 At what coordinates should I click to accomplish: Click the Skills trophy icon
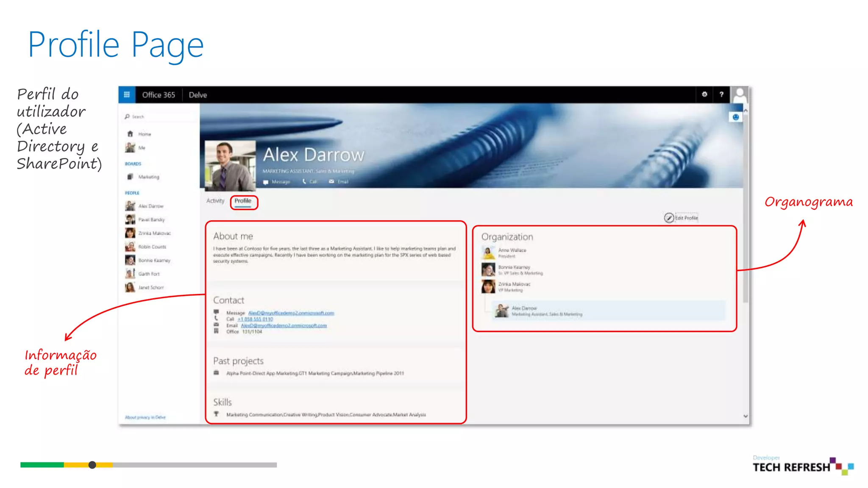pyautogui.click(x=216, y=414)
